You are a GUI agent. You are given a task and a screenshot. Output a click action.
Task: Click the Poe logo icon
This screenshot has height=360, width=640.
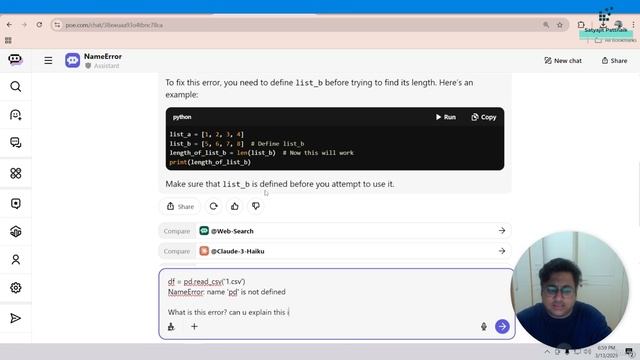pyautogui.click(x=15, y=60)
